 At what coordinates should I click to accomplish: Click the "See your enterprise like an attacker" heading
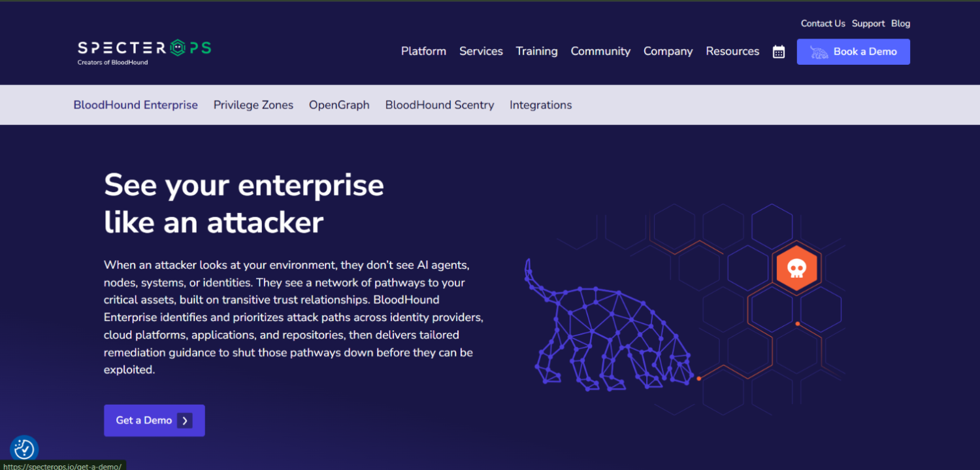pyautogui.click(x=244, y=203)
